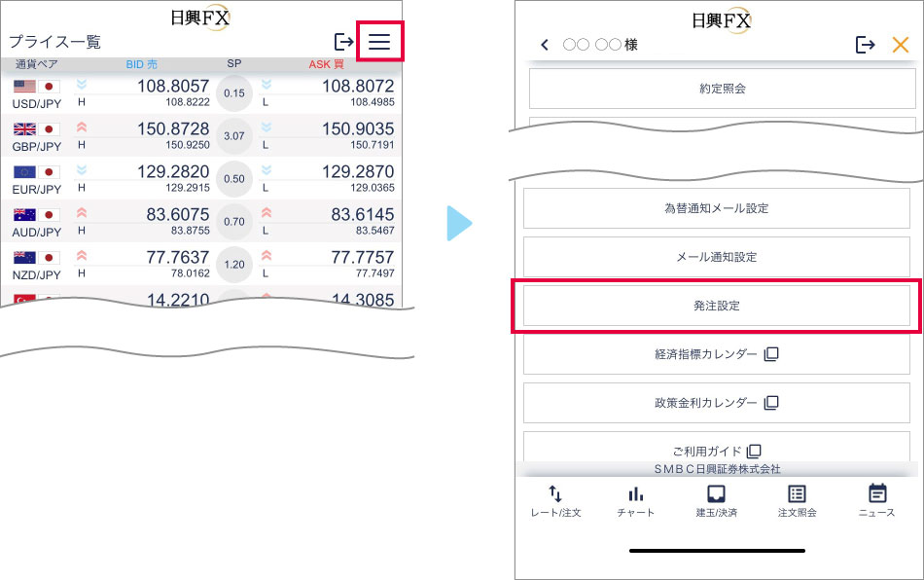This screenshot has height=580, width=924.
Task: Click the logout icon beside orange X
Action: pos(865,45)
